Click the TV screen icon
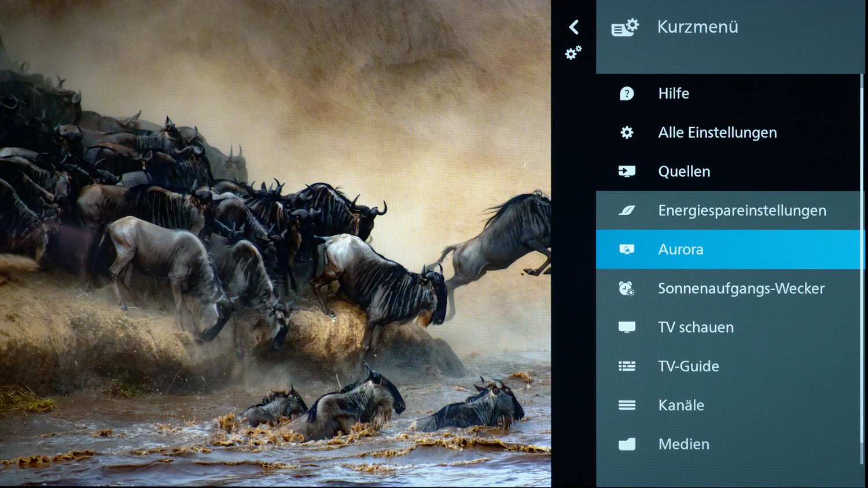Image resolution: width=868 pixels, height=488 pixels. (627, 327)
